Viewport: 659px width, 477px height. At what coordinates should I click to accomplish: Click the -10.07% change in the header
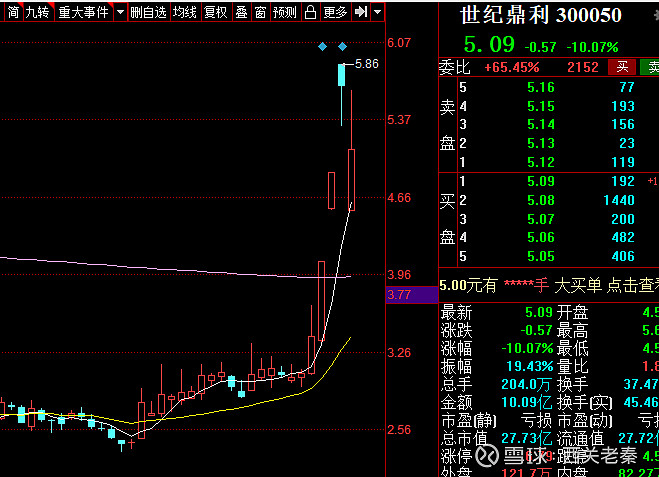(x=593, y=47)
